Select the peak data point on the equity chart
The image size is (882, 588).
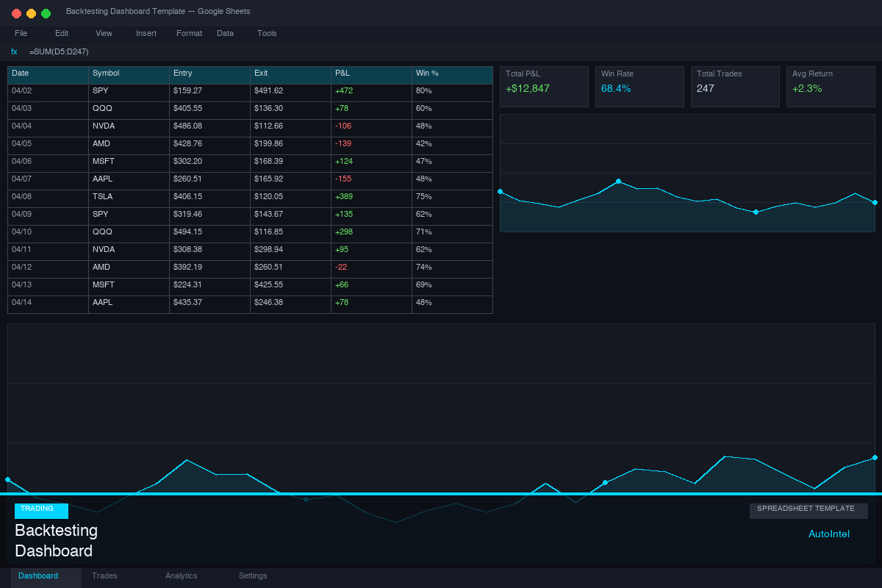tap(618, 181)
